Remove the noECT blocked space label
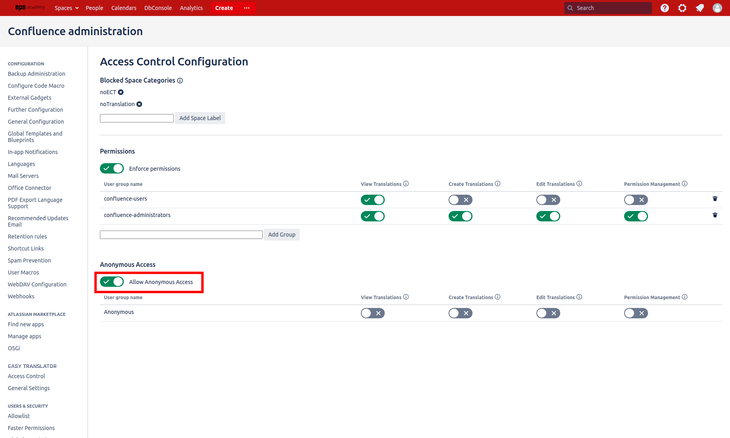 [121, 92]
